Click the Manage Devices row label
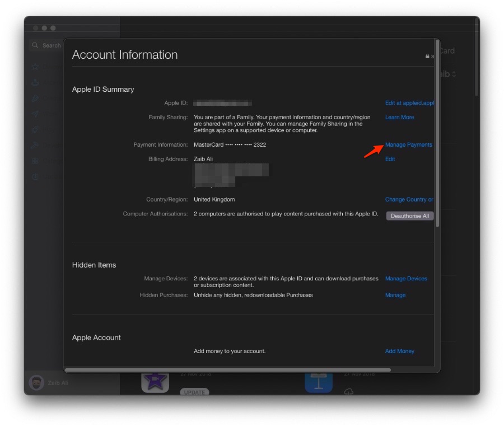This screenshot has height=427, width=504. click(166, 279)
